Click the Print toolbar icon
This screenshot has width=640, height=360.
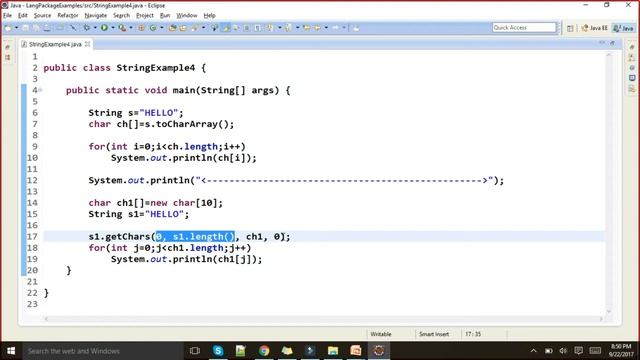tap(47, 28)
